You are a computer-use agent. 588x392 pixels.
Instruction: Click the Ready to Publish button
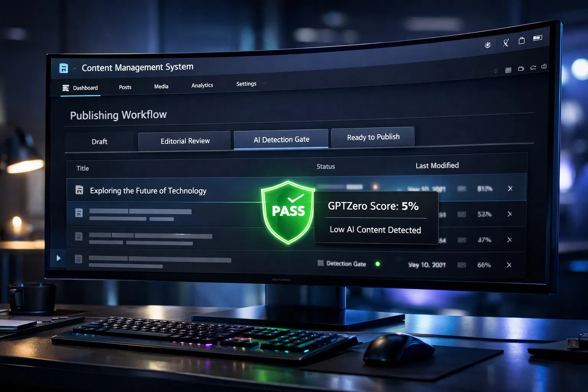point(373,137)
